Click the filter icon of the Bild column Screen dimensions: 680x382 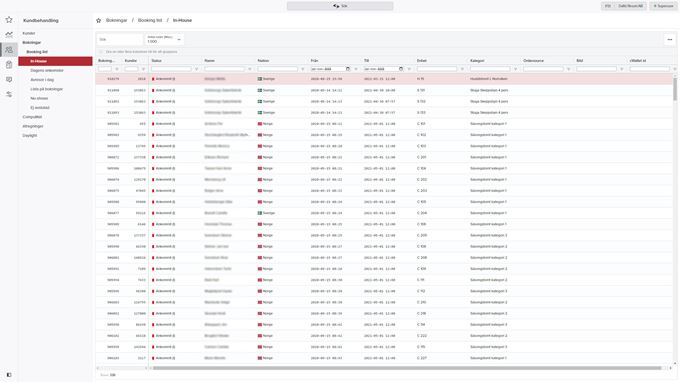tap(622, 69)
